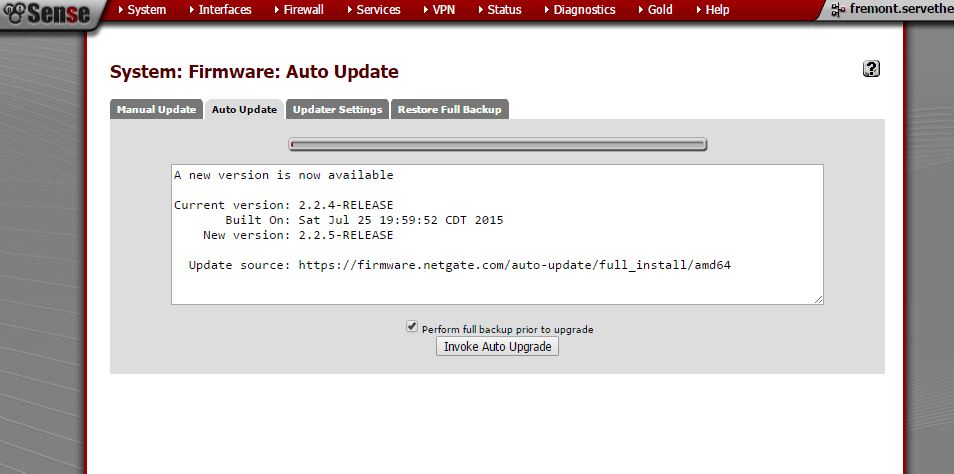Click the 'System: Firmware: Auto Update' heading

(254, 72)
